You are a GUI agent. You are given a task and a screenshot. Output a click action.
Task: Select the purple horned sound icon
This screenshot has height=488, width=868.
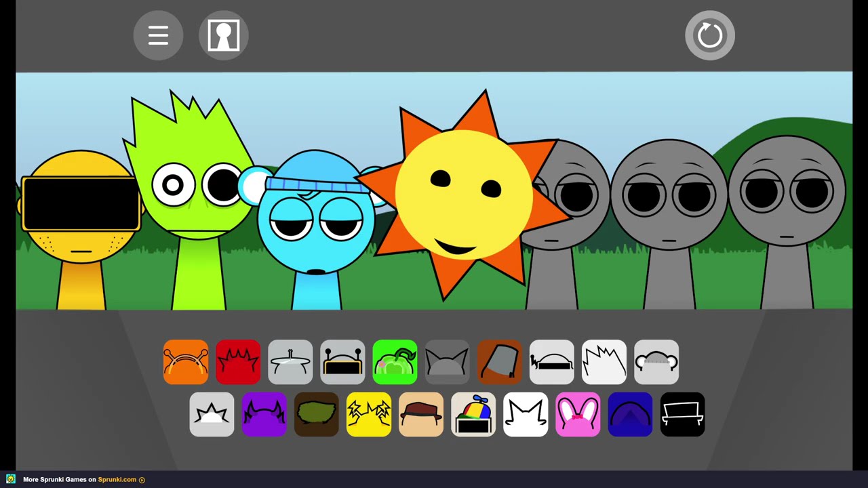(264, 414)
